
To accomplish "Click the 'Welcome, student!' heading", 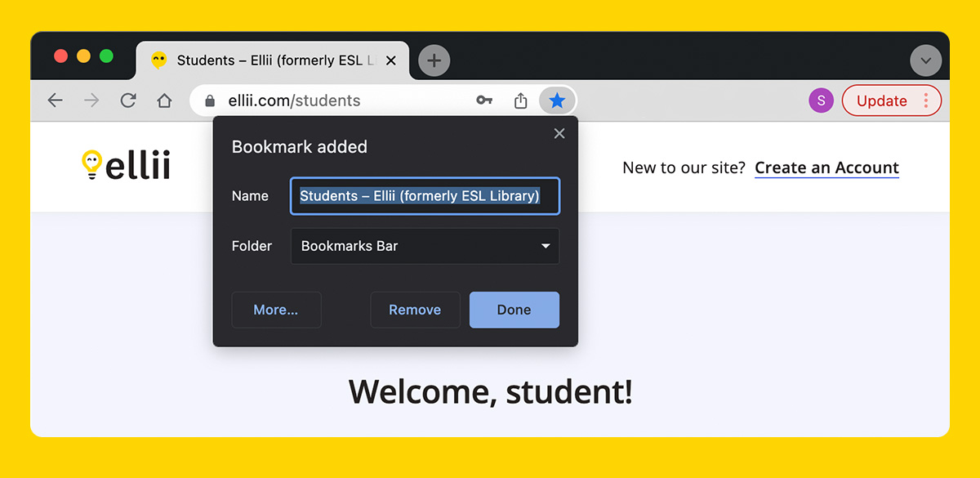I will [x=490, y=392].
